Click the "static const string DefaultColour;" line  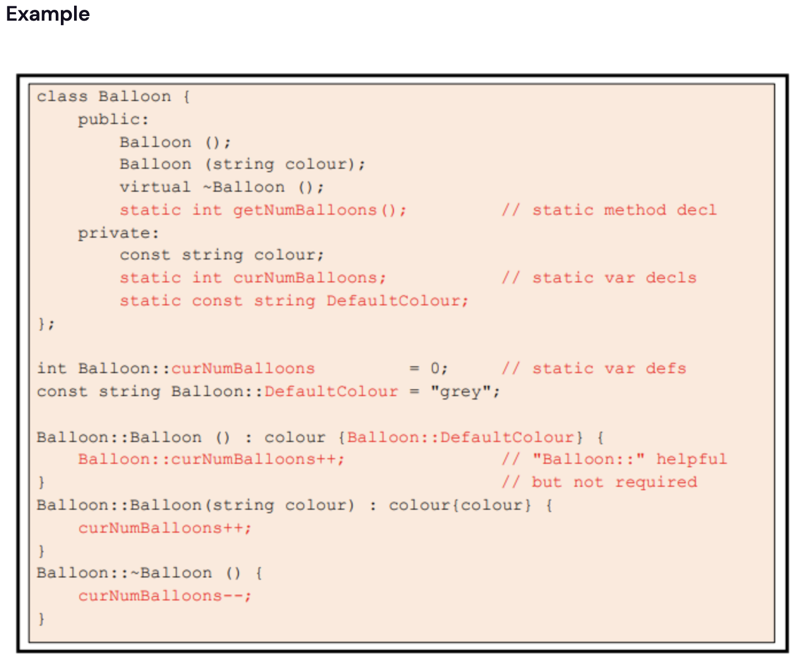click(x=294, y=301)
